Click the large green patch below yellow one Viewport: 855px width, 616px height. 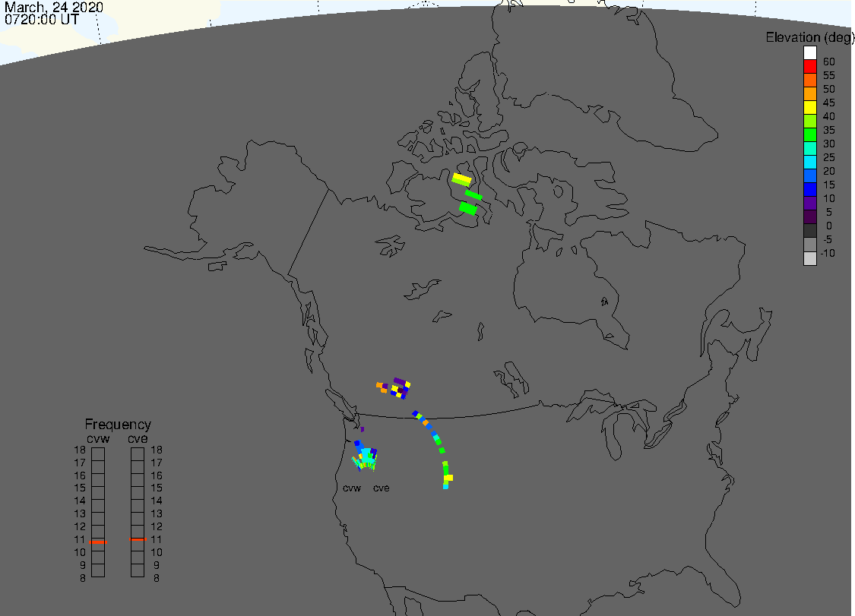tap(468, 208)
